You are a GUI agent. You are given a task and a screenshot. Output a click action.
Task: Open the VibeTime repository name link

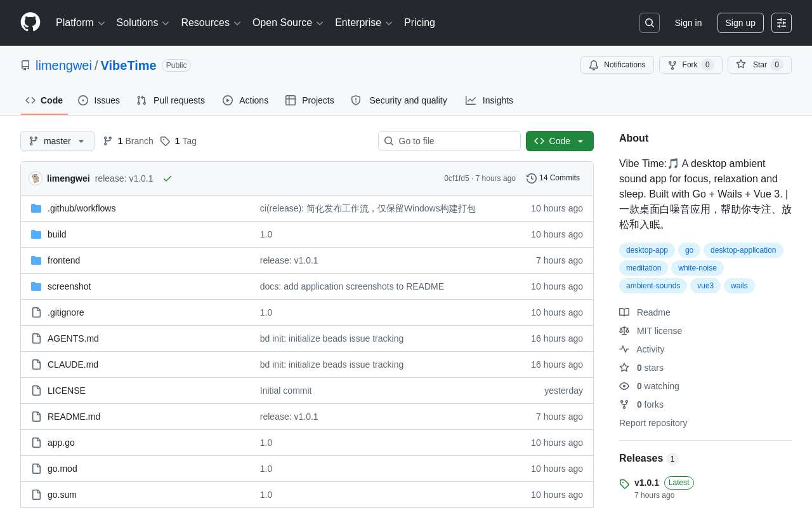click(x=129, y=65)
